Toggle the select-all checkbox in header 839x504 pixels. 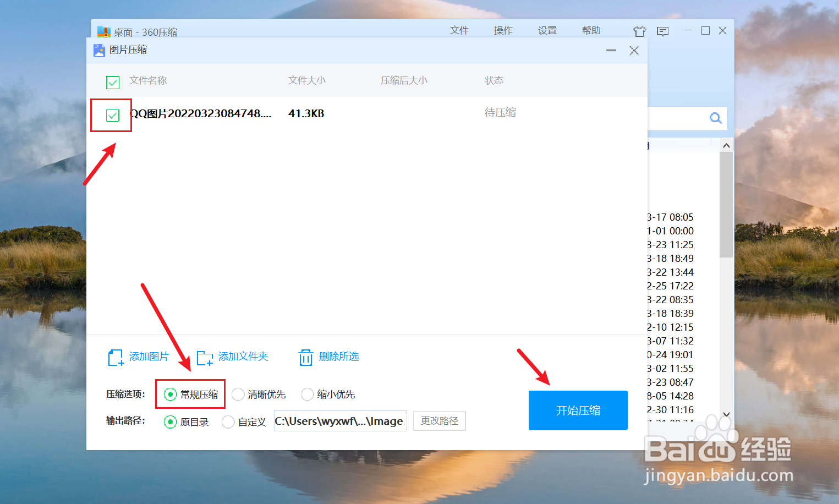click(x=112, y=82)
